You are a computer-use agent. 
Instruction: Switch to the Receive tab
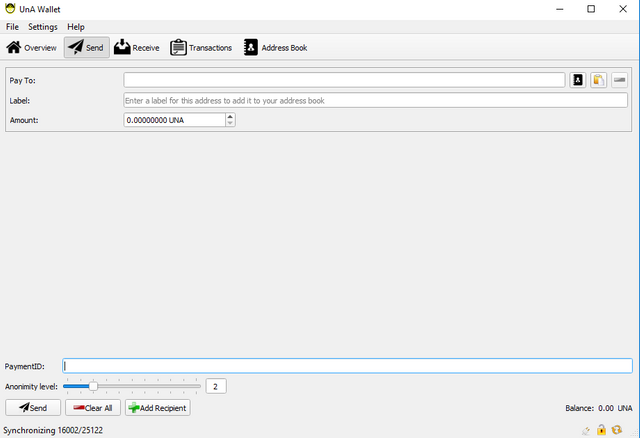tap(137, 48)
